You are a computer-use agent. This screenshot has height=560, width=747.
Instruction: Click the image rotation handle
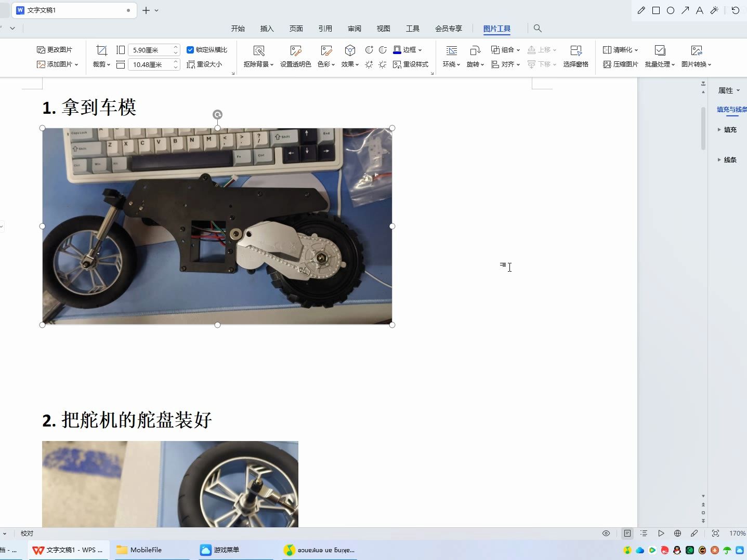217,114
